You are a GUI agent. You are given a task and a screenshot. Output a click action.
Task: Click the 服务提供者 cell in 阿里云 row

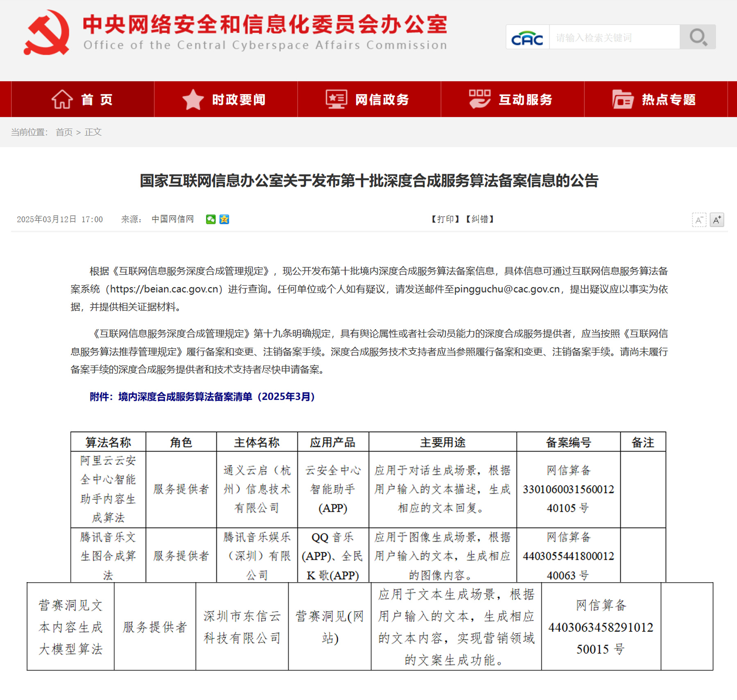181,489
